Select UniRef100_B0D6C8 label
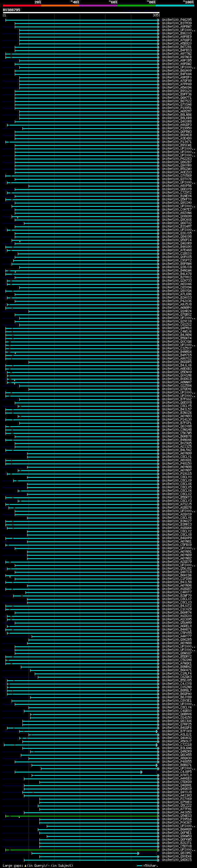 [x=177, y=379]
